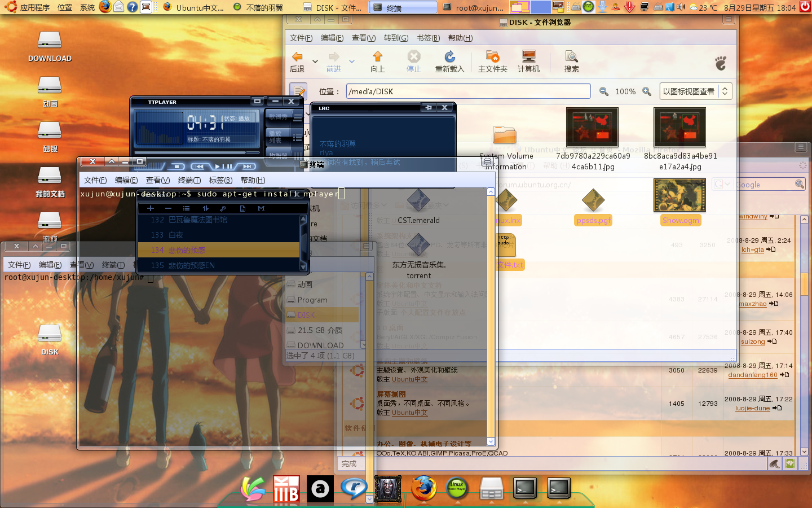Image resolution: width=812 pixels, height=508 pixels.
Task: Click the TTPlayer playlist scrollbar
Action: pyautogui.click(x=303, y=243)
